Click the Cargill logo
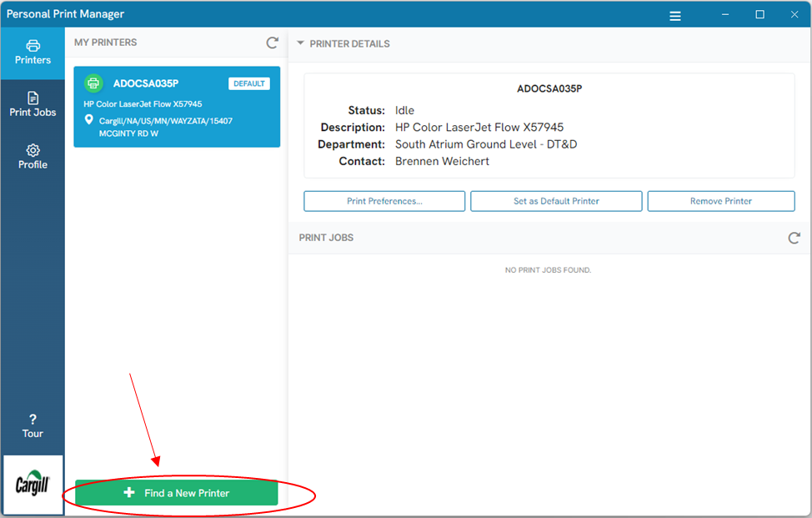812x518 pixels. [x=33, y=485]
